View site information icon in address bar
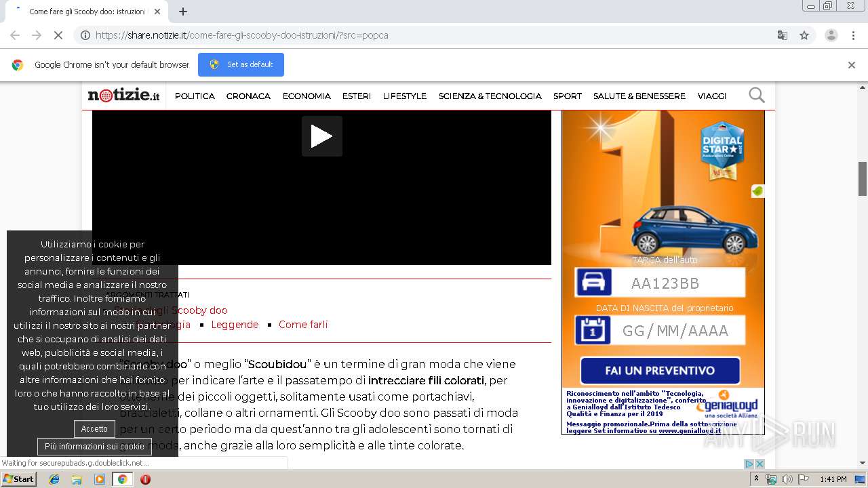This screenshot has height=488, width=868. pyautogui.click(x=85, y=35)
